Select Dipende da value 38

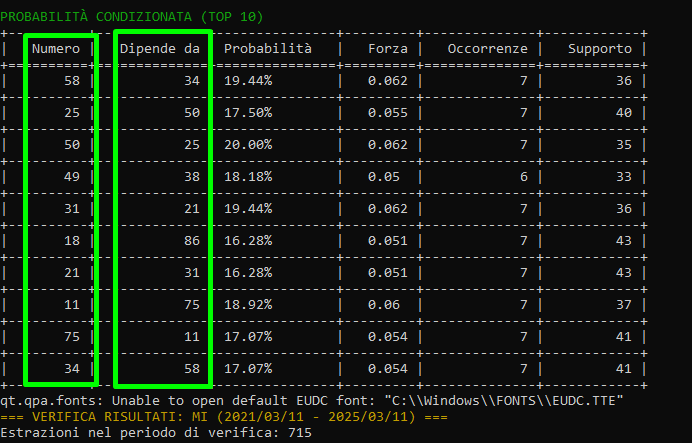click(x=192, y=176)
